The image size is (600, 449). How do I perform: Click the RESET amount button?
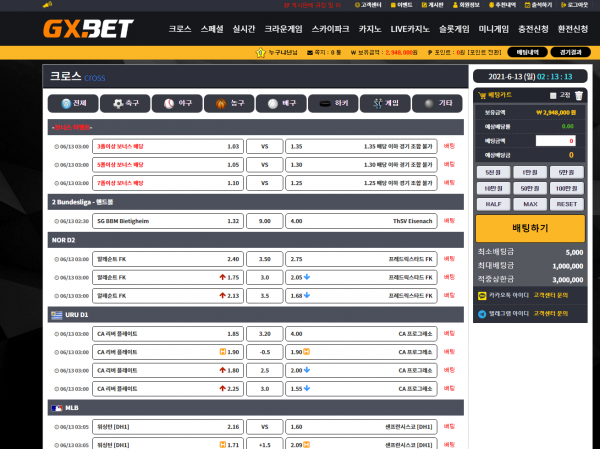coord(567,204)
